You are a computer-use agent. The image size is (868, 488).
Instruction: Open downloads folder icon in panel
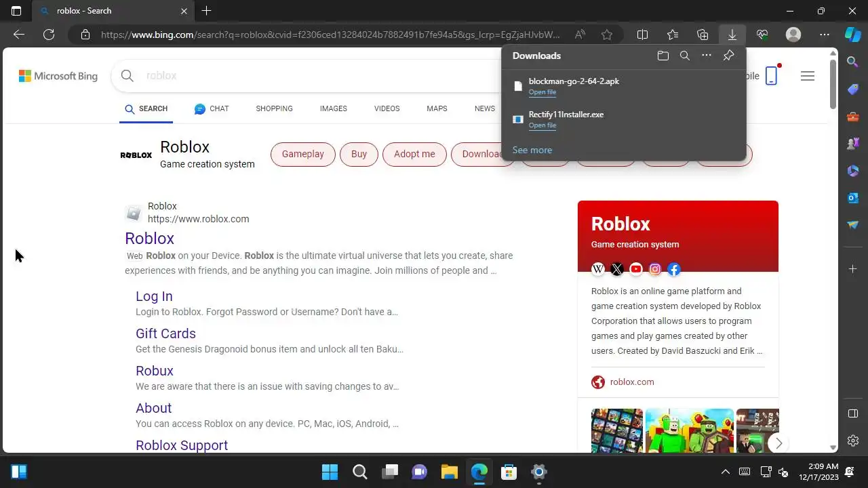[x=663, y=56]
